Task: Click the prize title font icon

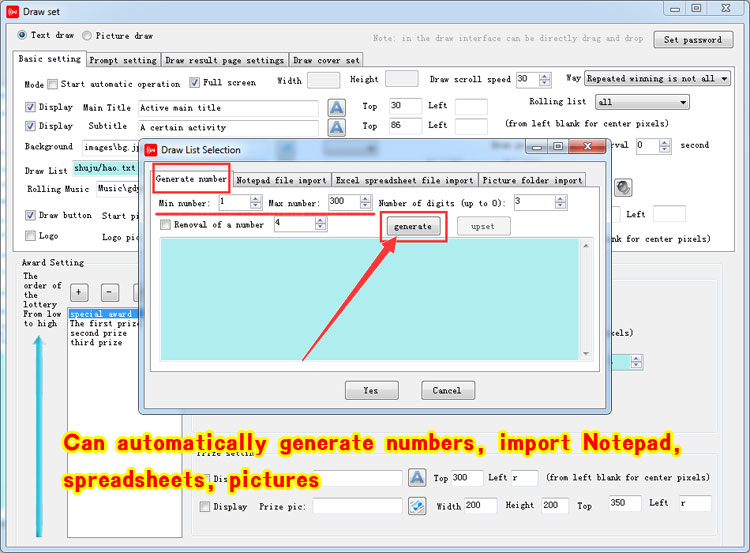Action: point(417,478)
